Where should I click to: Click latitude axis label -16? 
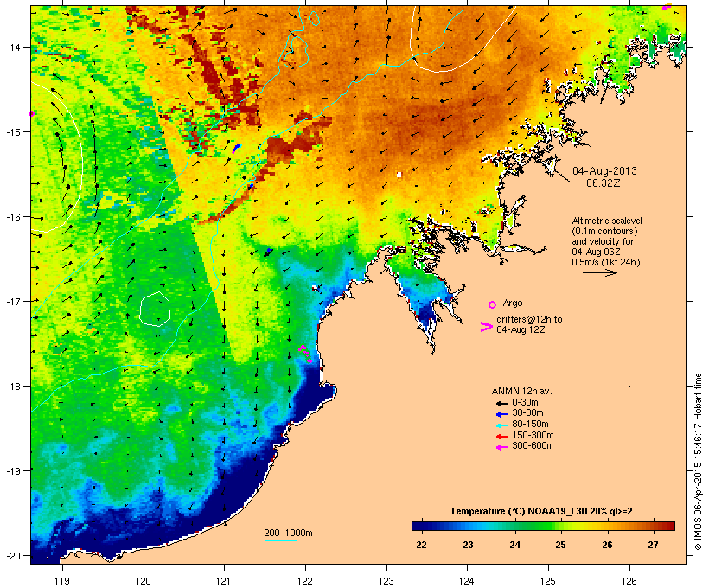click(12, 217)
